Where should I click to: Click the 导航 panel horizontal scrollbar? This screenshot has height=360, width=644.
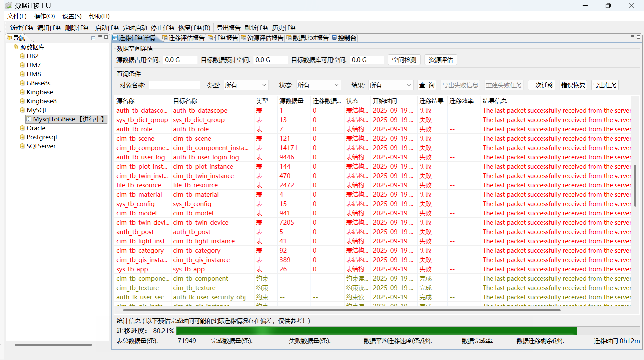tap(53, 345)
